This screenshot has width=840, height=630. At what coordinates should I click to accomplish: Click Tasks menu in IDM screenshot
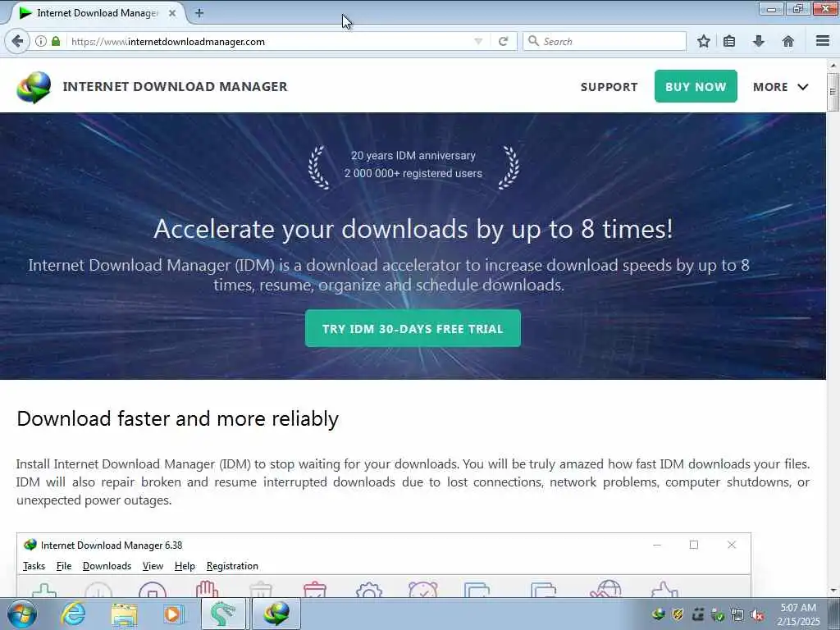point(34,566)
